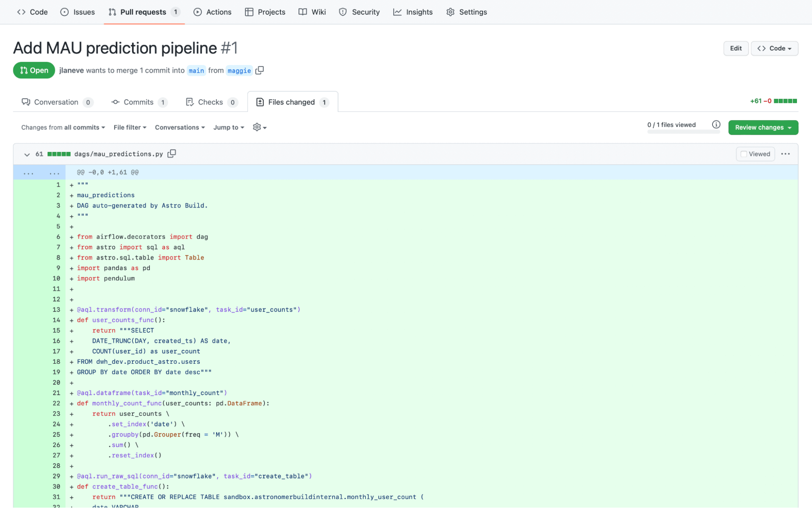Open the File filter dropdown
The image size is (812, 508).
point(130,127)
